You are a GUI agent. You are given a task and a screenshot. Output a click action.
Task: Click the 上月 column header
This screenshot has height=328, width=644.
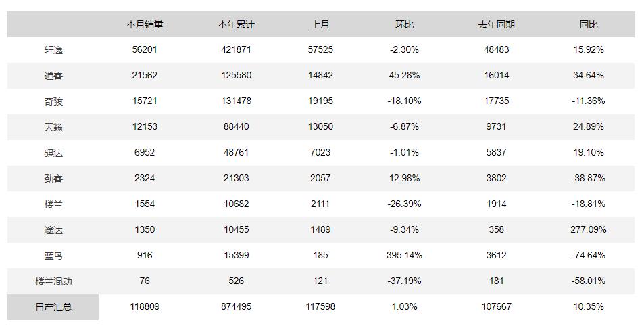pos(320,24)
